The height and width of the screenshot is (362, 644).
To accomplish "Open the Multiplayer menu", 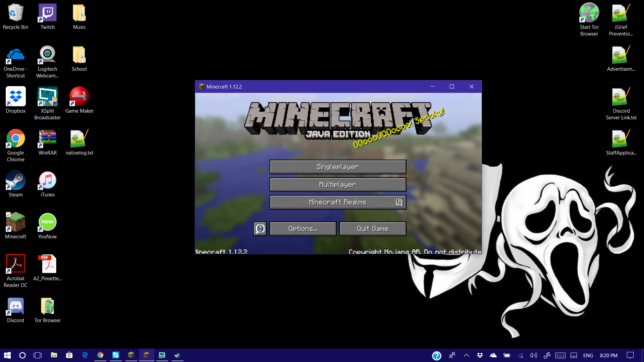I will [x=338, y=185].
